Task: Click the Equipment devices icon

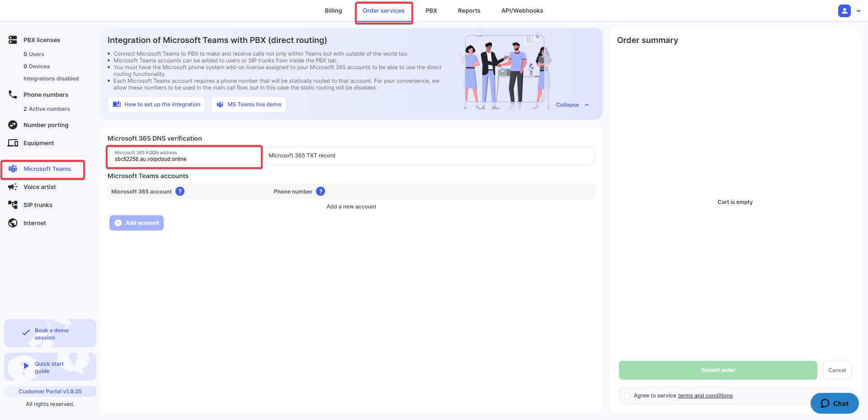Action: point(13,143)
